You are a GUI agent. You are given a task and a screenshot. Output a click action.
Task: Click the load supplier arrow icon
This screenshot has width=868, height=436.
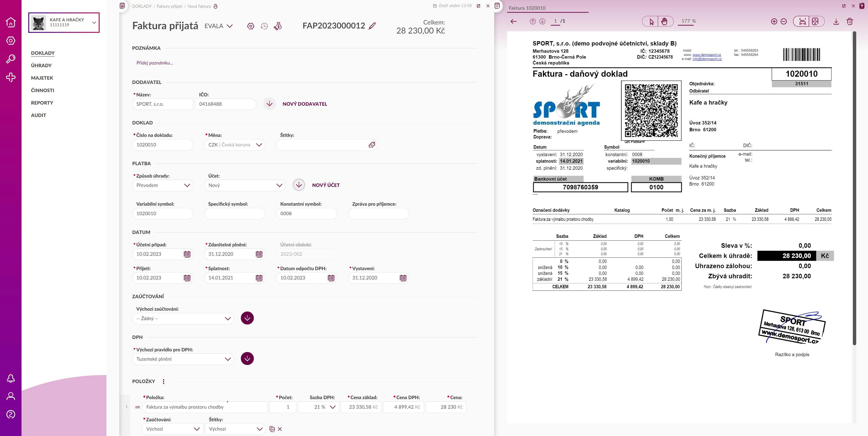coord(270,104)
